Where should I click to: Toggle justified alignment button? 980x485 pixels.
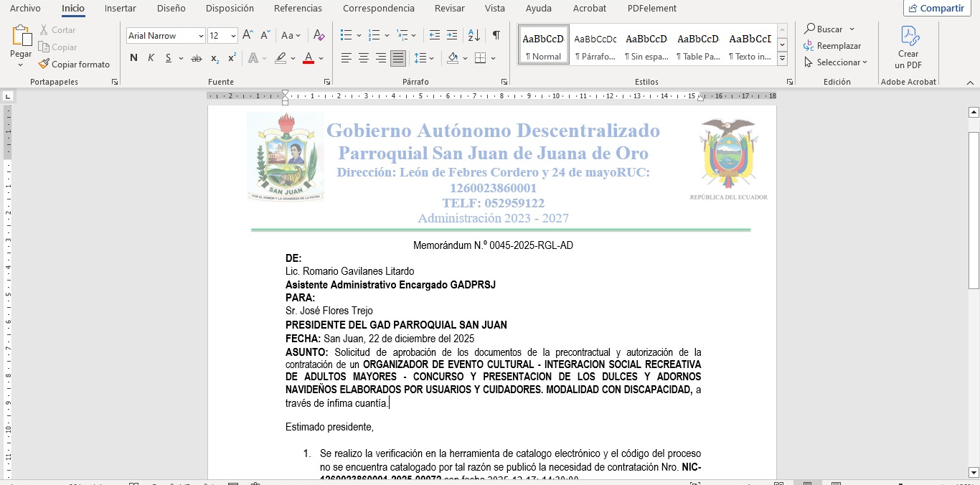397,58
